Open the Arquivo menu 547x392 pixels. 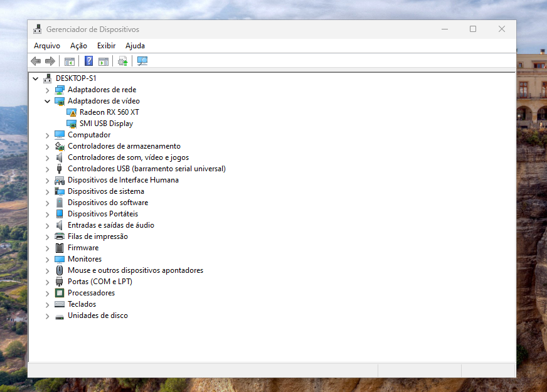(47, 46)
